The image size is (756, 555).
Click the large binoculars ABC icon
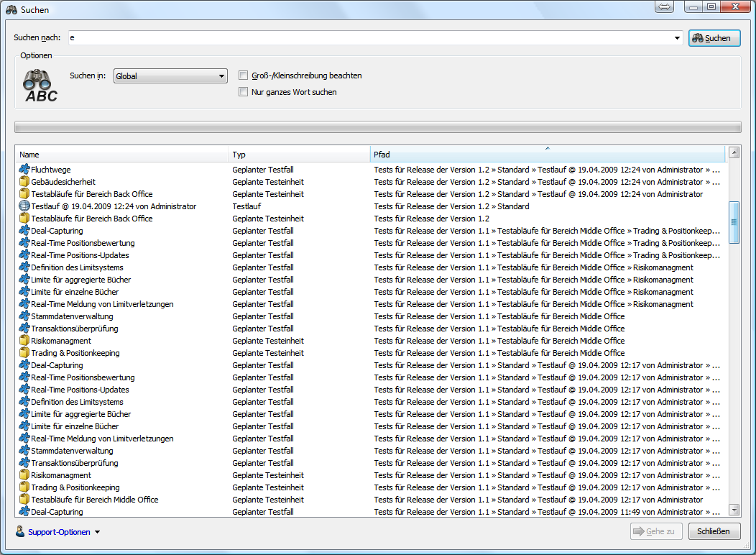[x=41, y=85]
